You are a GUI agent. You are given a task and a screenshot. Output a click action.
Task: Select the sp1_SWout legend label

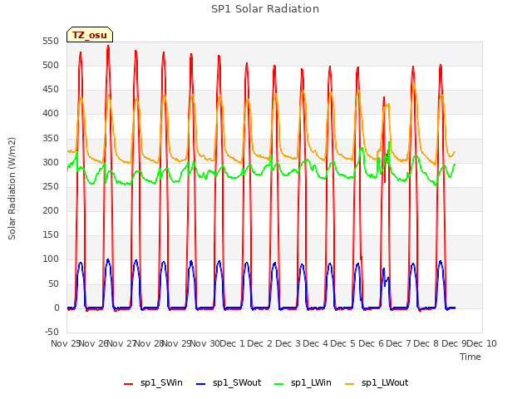click(237, 382)
